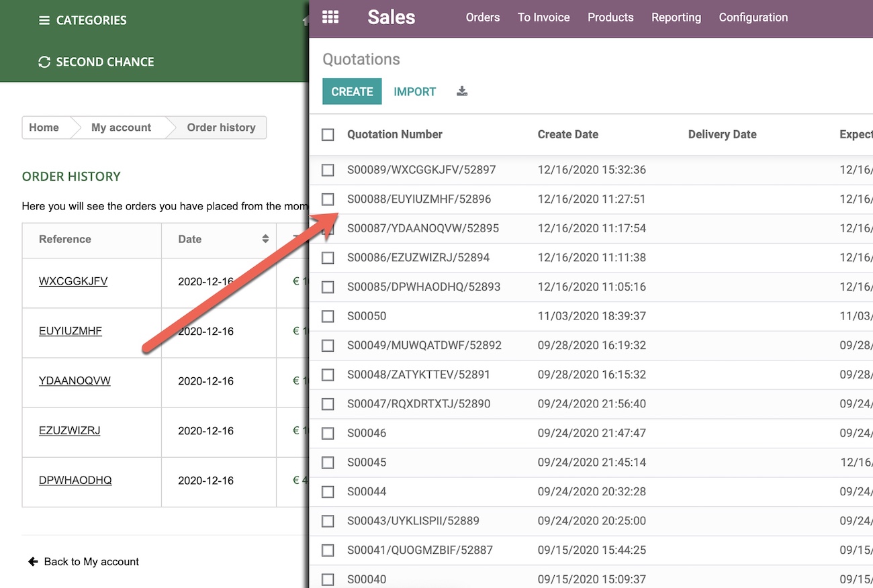Screen dimensions: 873x588
Task: Open quotation S00087/YDAANOQVW/52895
Action: pos(423,228)
